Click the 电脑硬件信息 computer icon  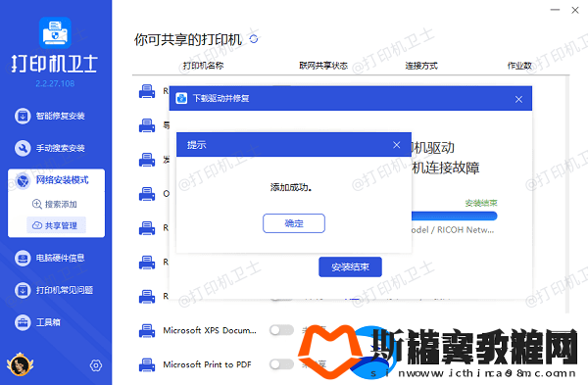point(23,258)
